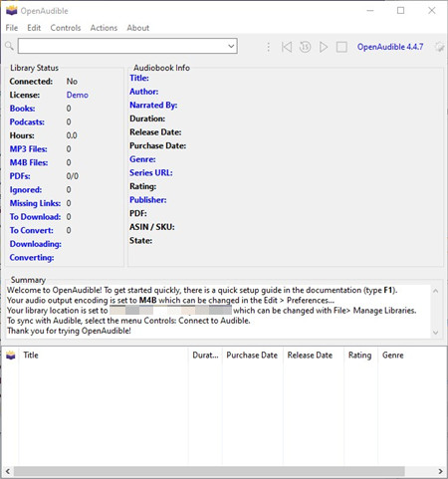The height and width of the screenshot is (479, 448).
Task: Click the Narrated By: link
Action: click(x=153, y=106)
